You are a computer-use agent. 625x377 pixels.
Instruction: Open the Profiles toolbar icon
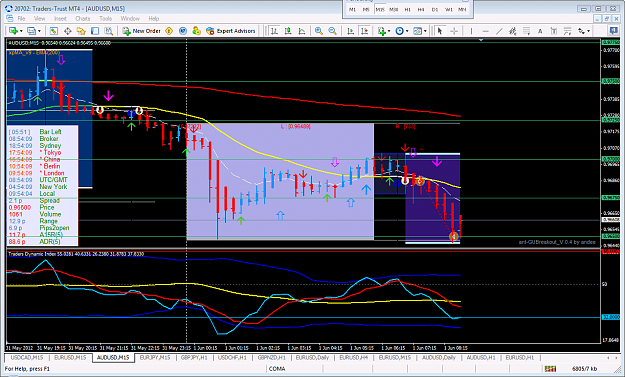coord(31,31)
